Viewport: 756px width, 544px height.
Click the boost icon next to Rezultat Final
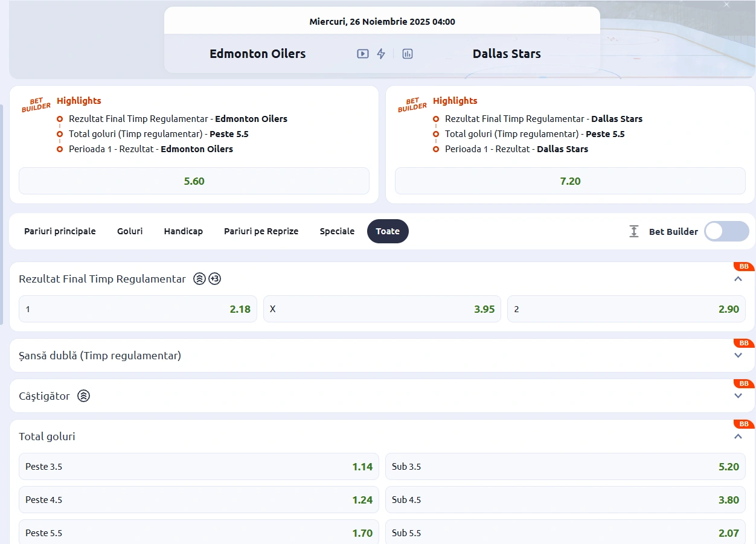pos(199,279)
